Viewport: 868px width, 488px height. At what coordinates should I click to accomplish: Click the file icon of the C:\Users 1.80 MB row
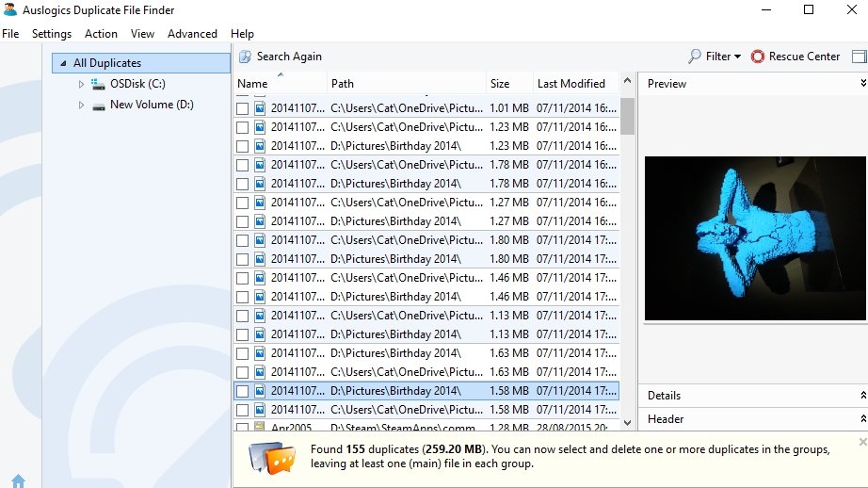(x=260, y=240)
